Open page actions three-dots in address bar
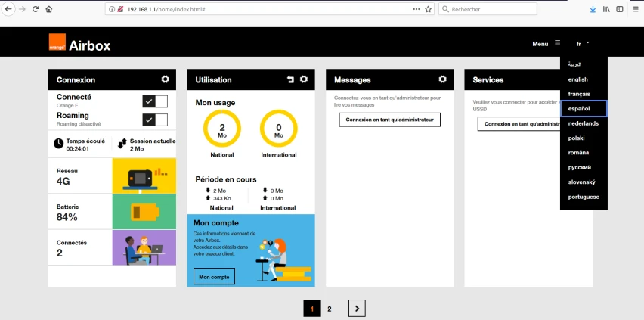 416,9
